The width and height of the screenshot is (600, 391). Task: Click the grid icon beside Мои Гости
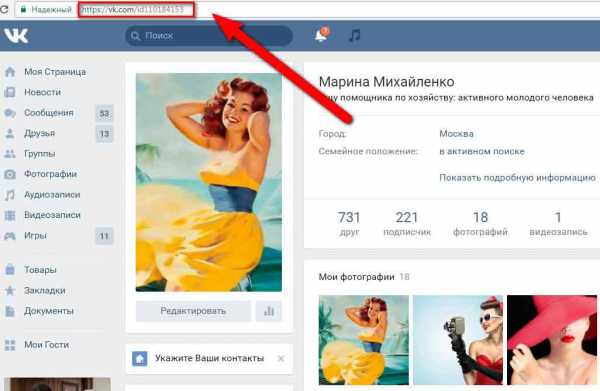pos(10,345)
